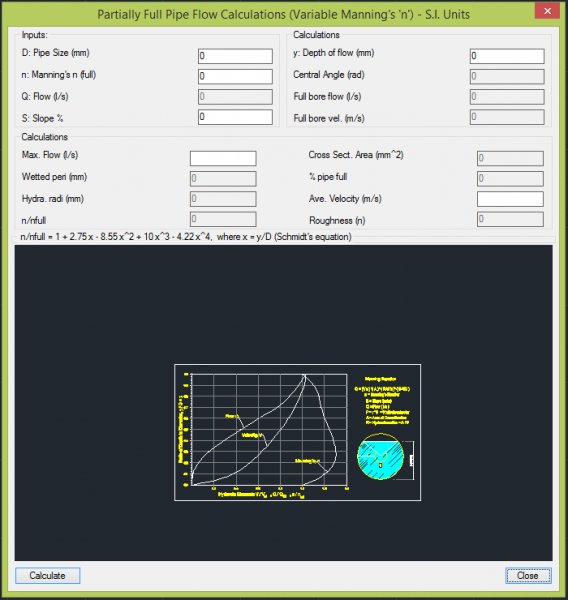Select the n/nfull output field
Screen dimensions: 568x600
(223, 219)
